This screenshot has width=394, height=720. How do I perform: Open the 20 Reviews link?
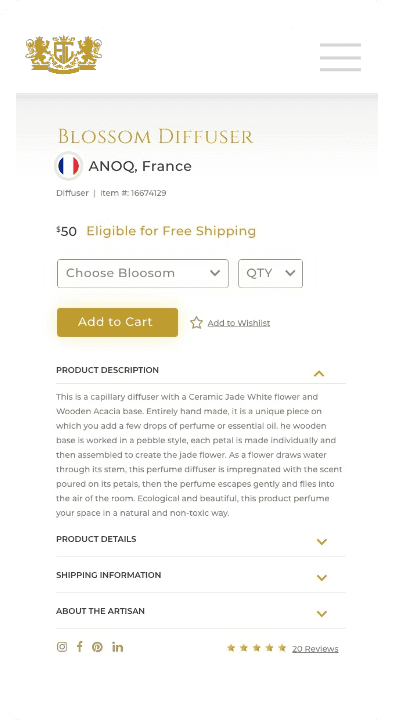pos(315,649)
